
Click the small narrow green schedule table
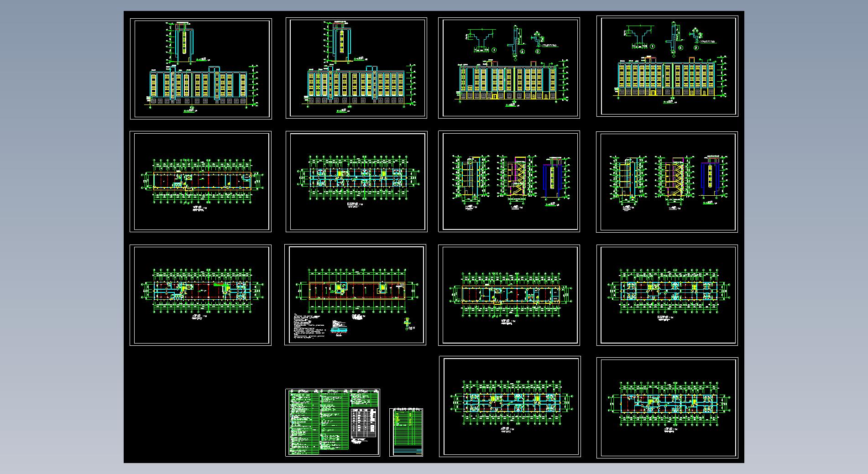(406, 432)
